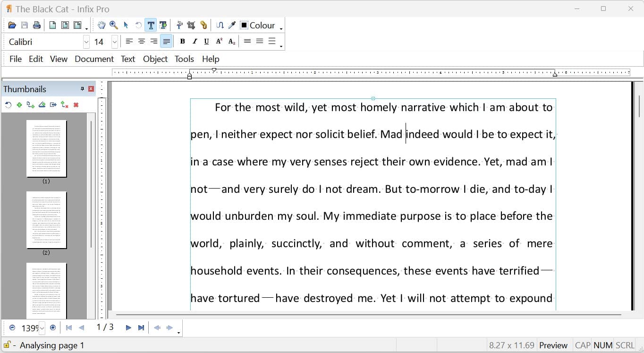
Task: Open the Object menu
Action: pyautogui.click(x=155, y=59)
